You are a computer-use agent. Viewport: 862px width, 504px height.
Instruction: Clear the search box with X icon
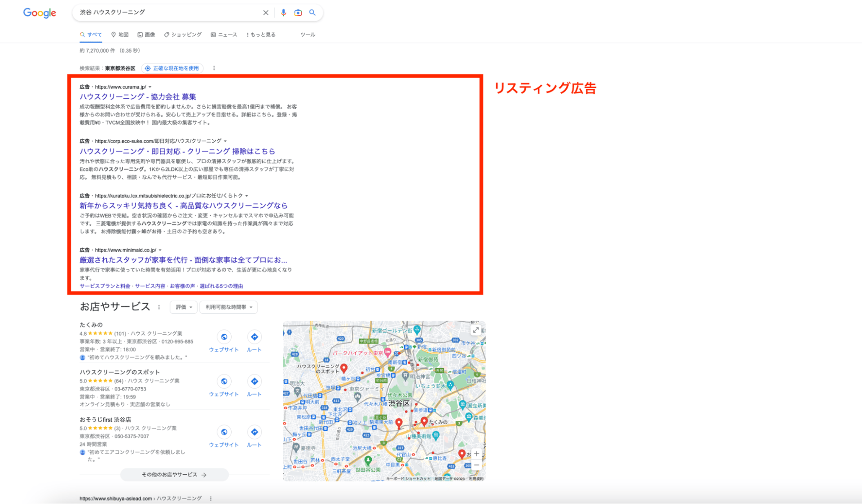pyautogui.click(x=266, y=13)
